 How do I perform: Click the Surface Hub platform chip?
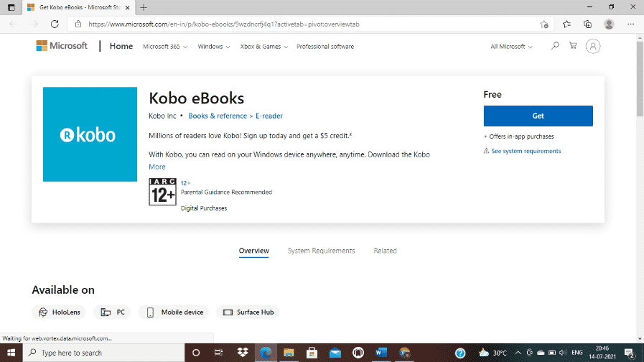(x=248, y=312)
